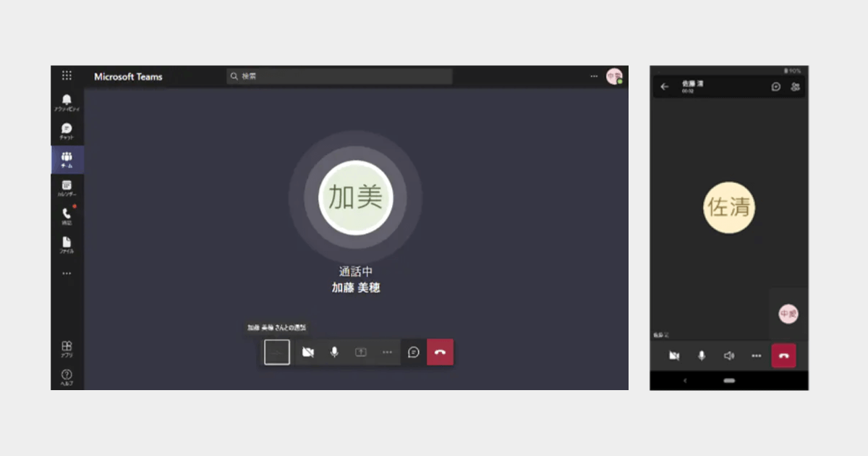
Task: Click the Microsoft Teams title text
Action: pyautogui.click(x=128, y=77)
